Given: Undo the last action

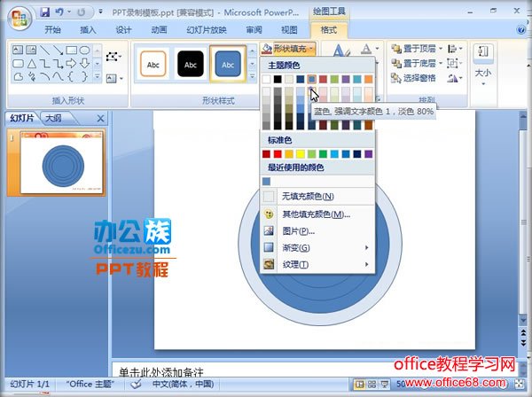Looking at the screenshot, I should coord(59,12).
